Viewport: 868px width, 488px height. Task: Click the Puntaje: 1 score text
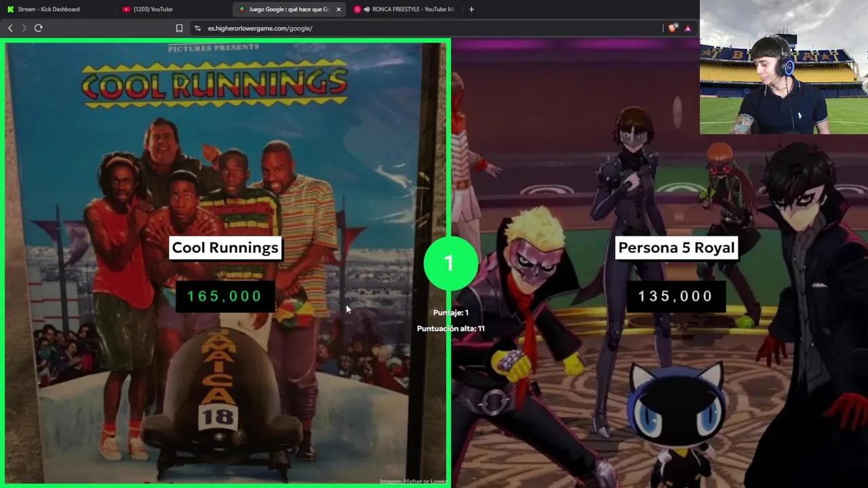point(451,312)
